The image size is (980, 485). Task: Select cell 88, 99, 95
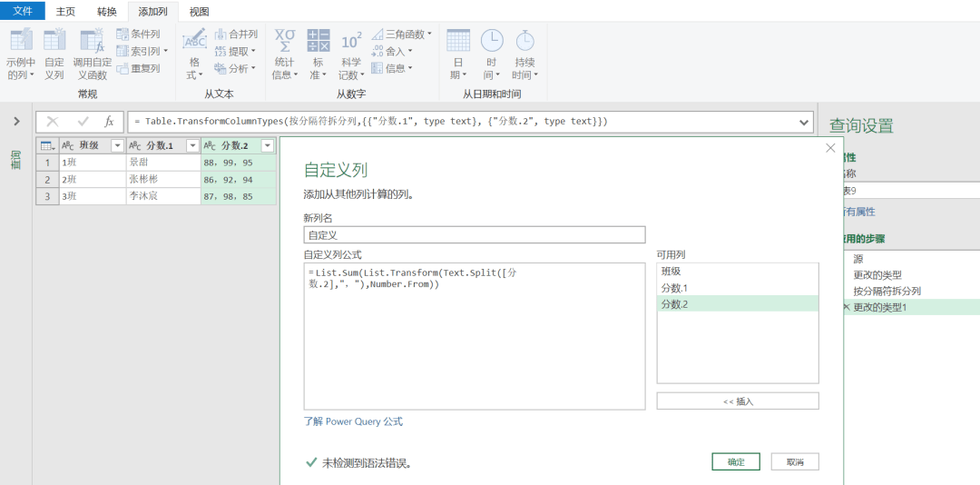click(x=238, y=162)
